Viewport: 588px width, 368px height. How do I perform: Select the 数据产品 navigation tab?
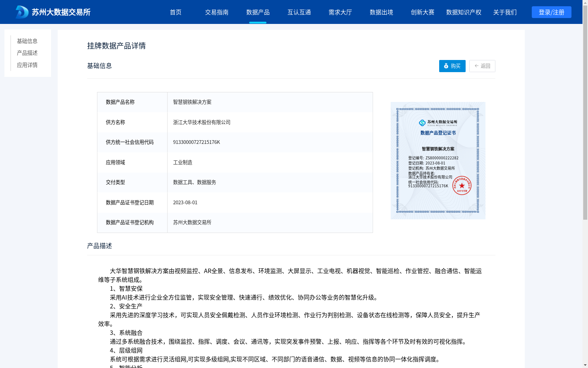258,12
